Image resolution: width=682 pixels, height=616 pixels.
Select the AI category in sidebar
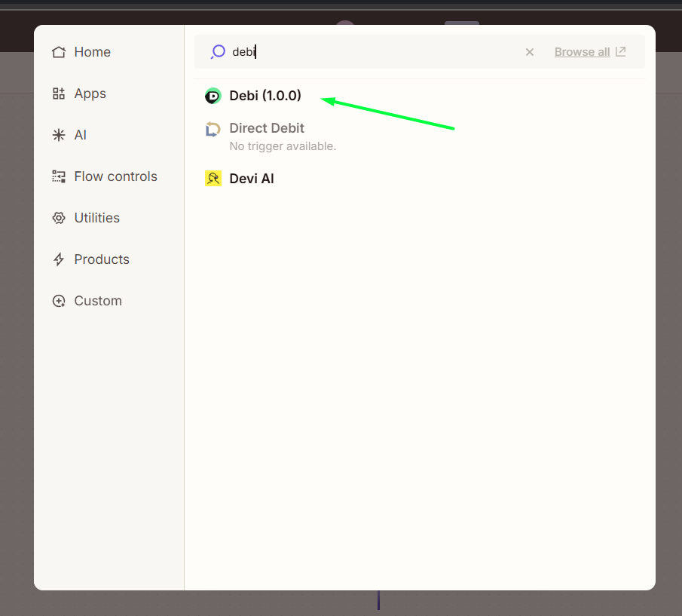pos(69,135)
